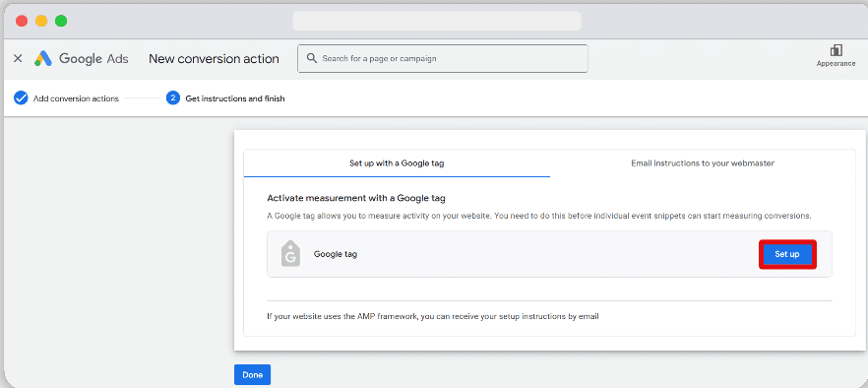Click the yellow minimize window button
Screen dimensions: 868x388
pos(41,21)
